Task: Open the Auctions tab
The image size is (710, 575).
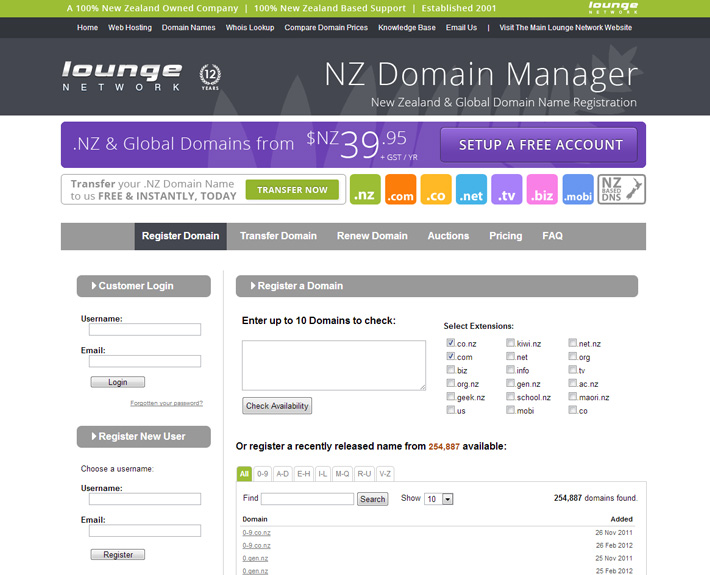Action: pyautogui.click(x=448, y=236)
